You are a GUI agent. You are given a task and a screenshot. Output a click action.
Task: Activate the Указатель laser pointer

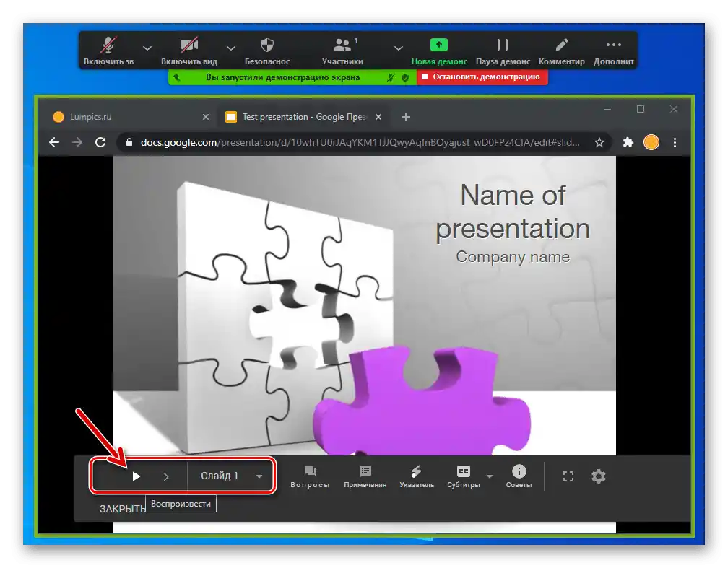point(417,476)
